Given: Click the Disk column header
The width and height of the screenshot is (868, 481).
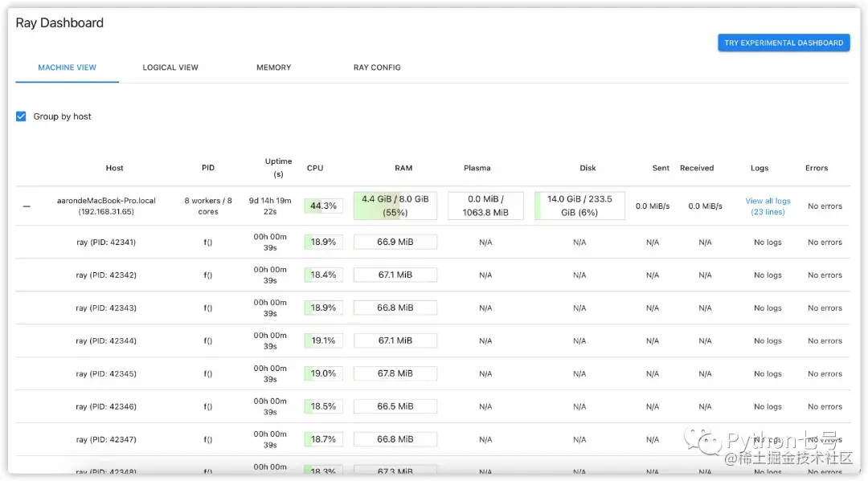Looking at the screenshot, I should coord(588,168).
